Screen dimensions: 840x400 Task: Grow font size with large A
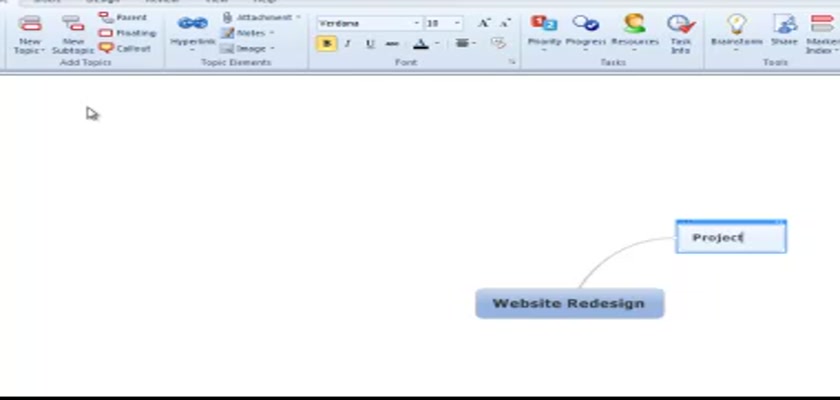pos(483,23)
